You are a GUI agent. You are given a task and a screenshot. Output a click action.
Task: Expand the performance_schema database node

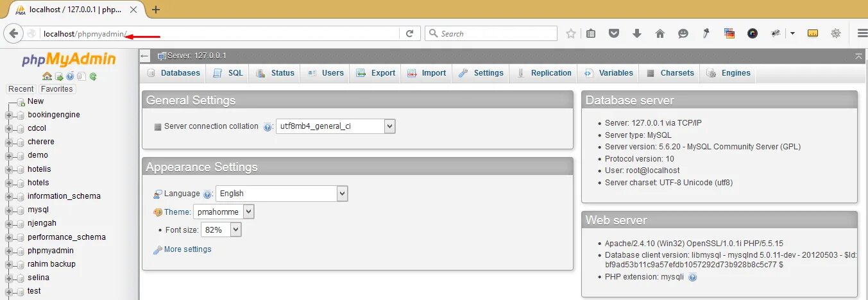[9, 237]
